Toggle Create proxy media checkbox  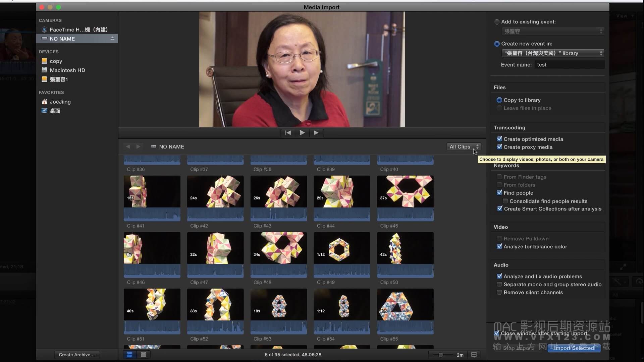(x=499, y=147)
